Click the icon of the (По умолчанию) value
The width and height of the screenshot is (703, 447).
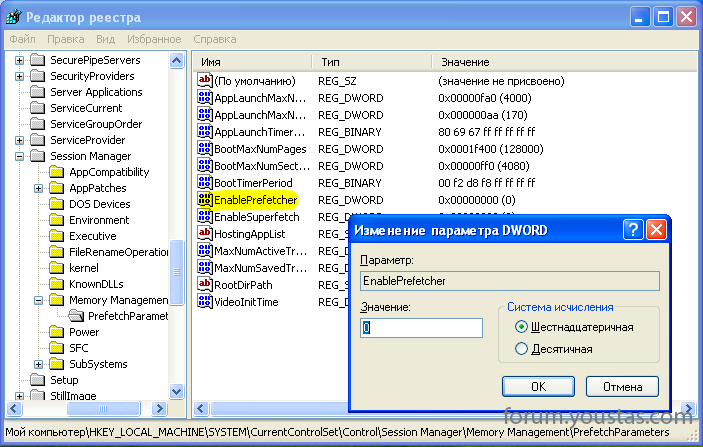[x=204, y=81]
